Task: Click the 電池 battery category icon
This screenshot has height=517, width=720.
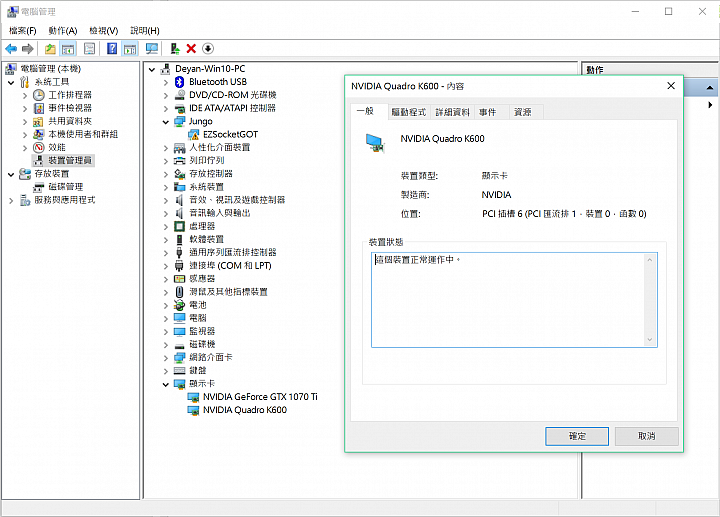Action: pyautogui.click(x=180, y=305)
